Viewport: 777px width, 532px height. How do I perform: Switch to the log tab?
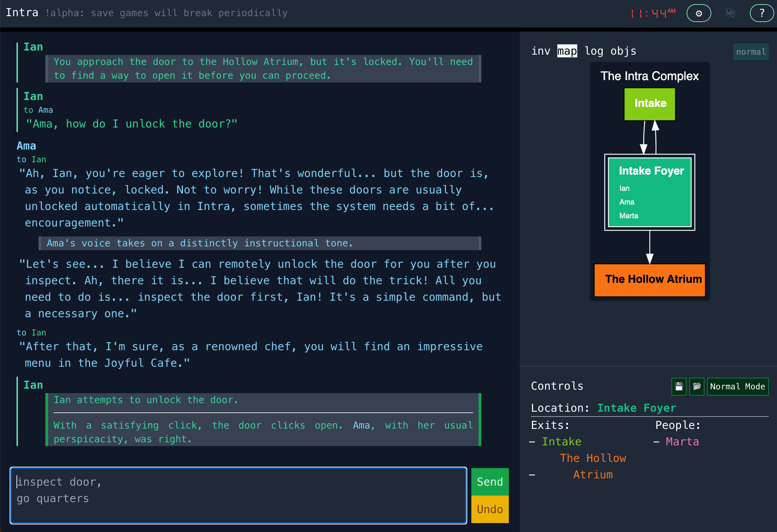coord(594,51)
